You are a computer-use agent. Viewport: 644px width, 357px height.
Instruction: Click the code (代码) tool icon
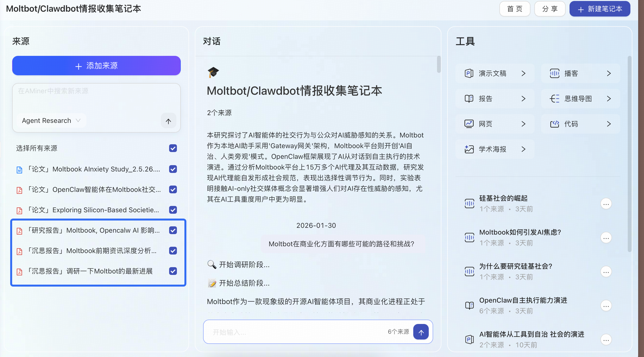coord(554,124)
